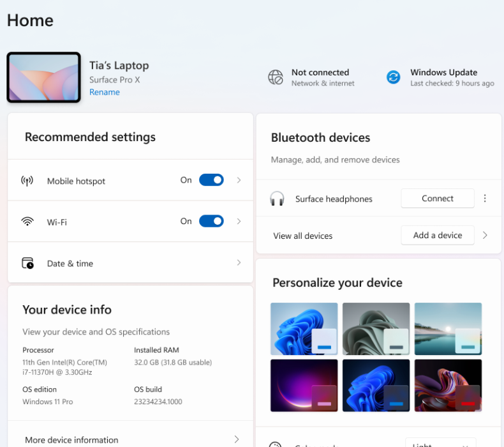This screenshot has width=504, height=447.
Task: Click the Wi-Fi label
Action: (x=57, y=222)
